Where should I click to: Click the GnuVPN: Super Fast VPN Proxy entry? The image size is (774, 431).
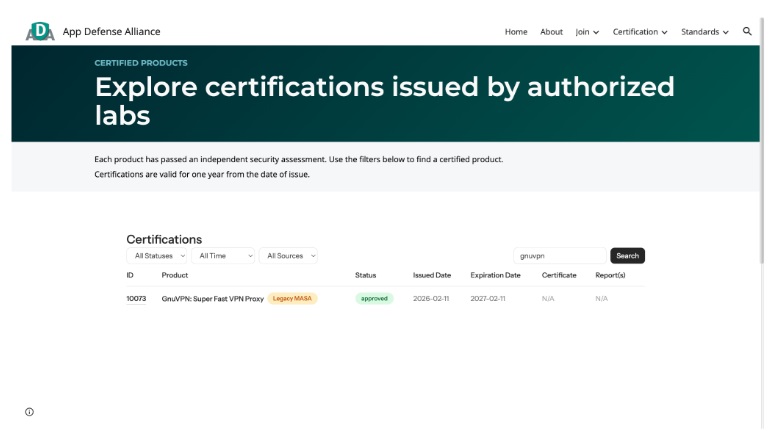[213, 299]
